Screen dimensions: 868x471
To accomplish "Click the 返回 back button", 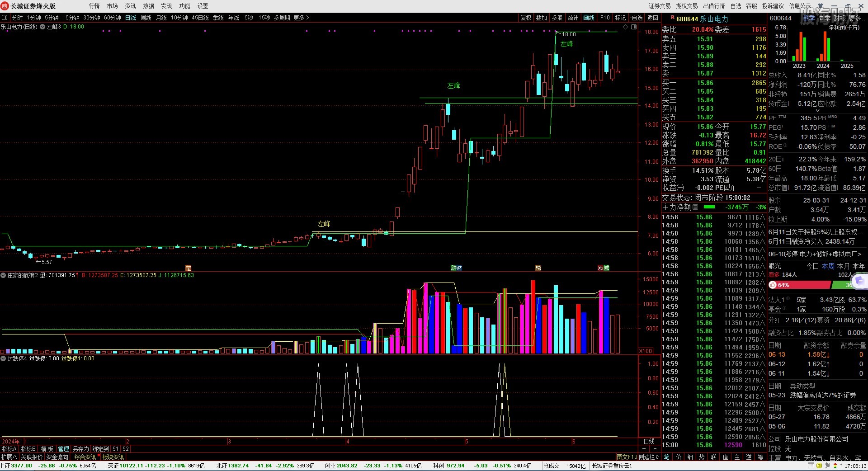I will click(653, 18).
